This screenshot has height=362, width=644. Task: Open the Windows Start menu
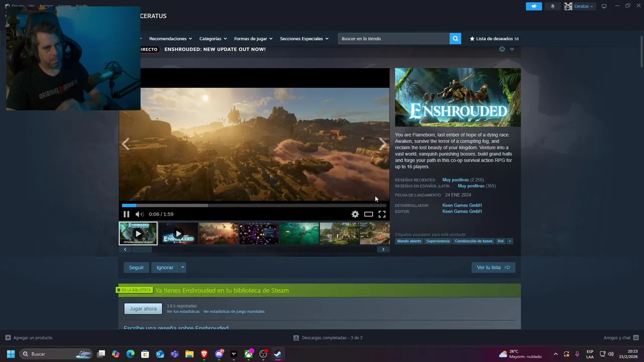pos(11,354)
